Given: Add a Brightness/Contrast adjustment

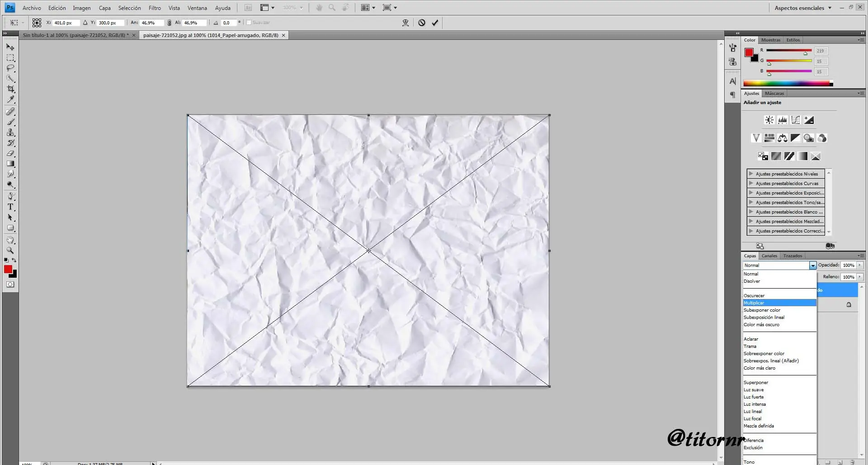Looking at the screenshot, I should (x=769, y=120).
